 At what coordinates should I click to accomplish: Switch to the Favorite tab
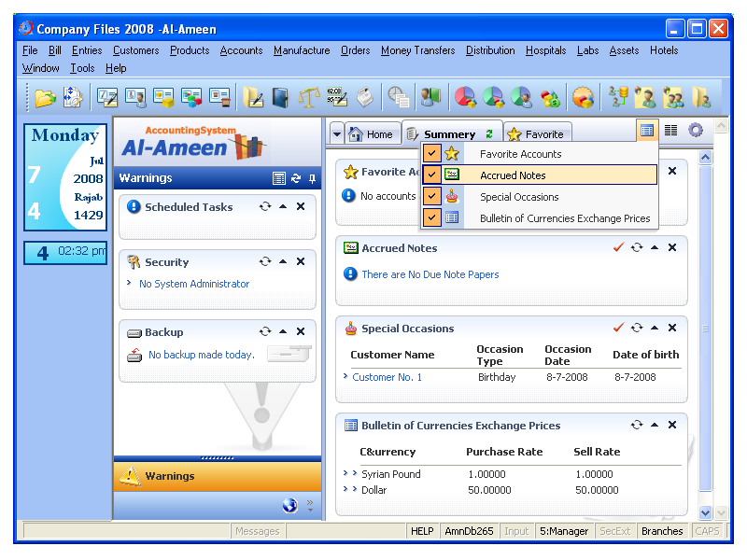pos(537,134)
